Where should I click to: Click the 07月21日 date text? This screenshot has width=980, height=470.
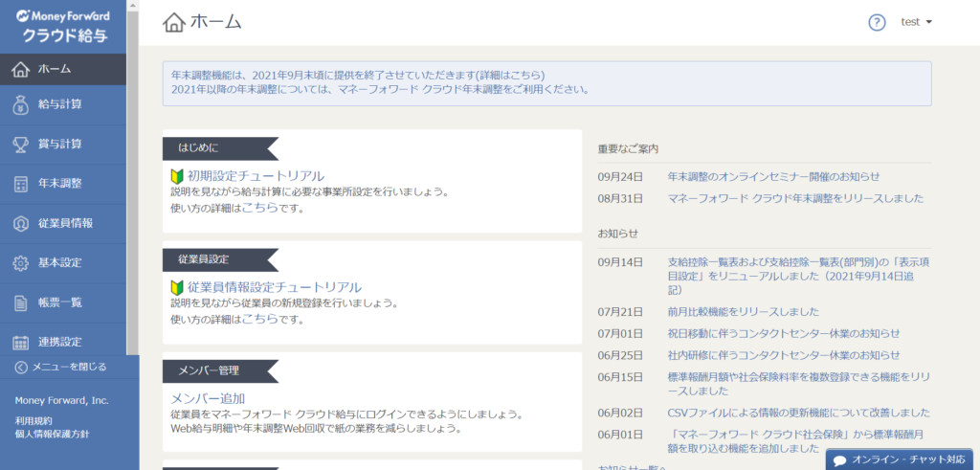click(x=620, y=311)
